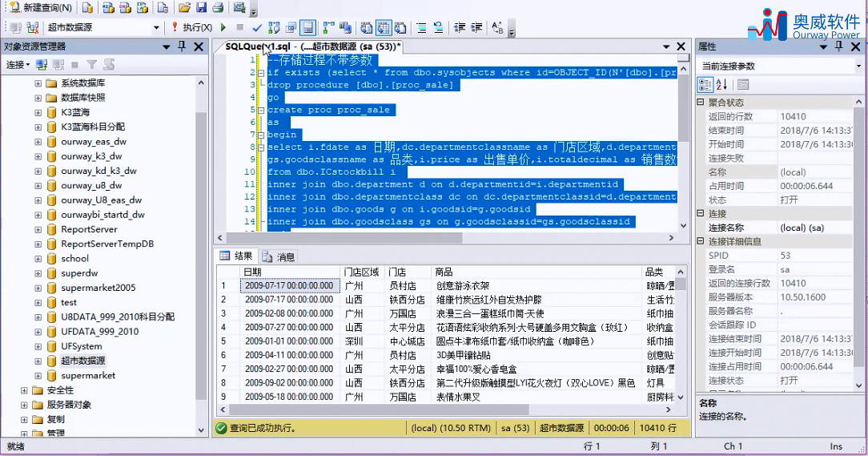The height and width of the screenshot is (456, 868).
Task: Select ourway_eas_dw database
Action: coord(94,142)
